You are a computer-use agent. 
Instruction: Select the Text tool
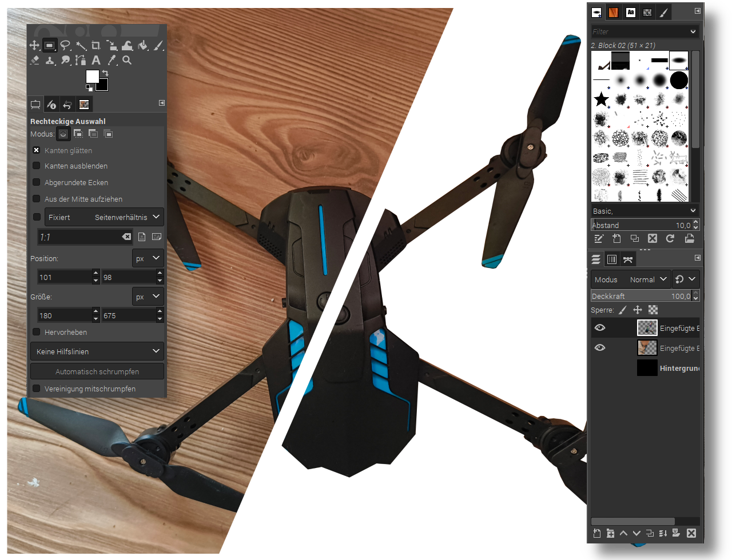coord(96,60)
